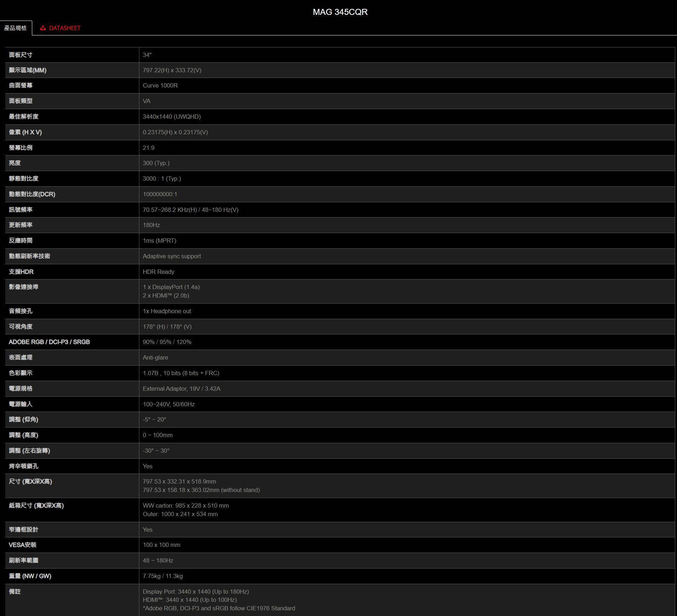Click the ADOBE RGB / DCI-P3 / SRGB label

click(x=49, y=342)
